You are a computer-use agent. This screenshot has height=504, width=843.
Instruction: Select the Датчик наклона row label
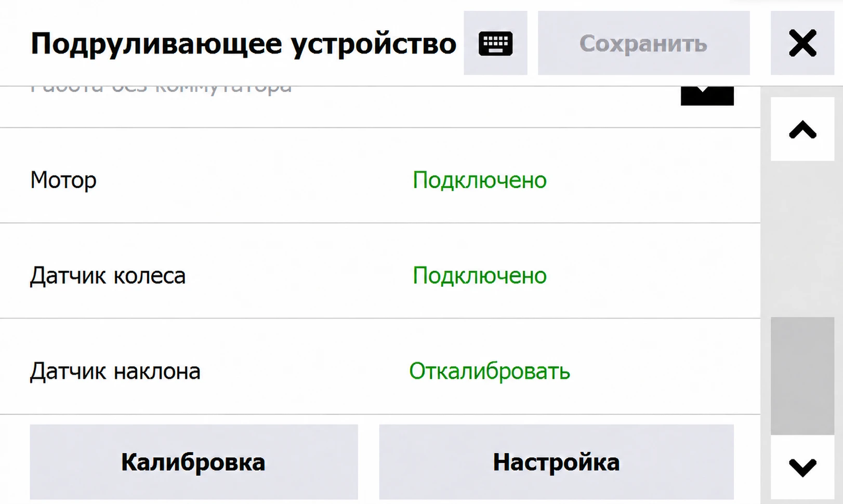(115, 371)
